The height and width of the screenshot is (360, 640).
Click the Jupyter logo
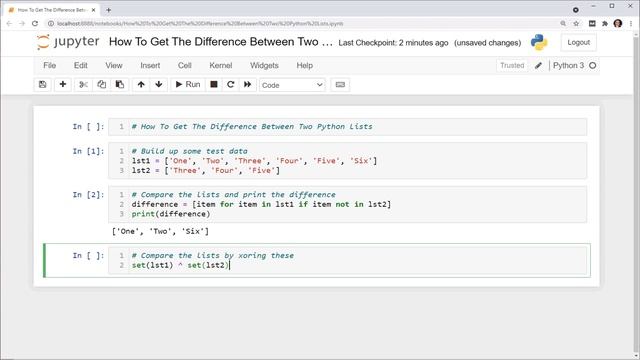tap(68, 42)
